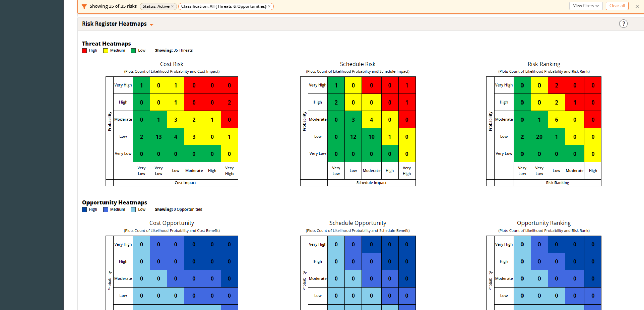Click the yellow Medium threat legend swatch
This screenshot has height=310, width=644.
pos(106,51)
